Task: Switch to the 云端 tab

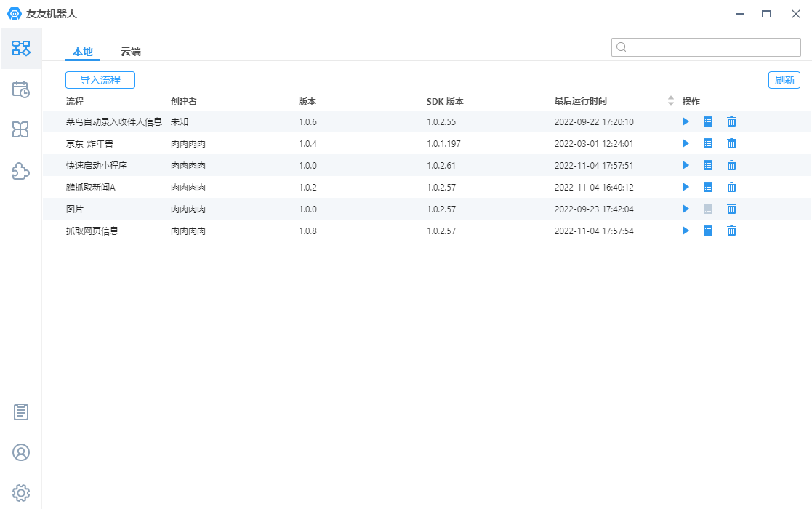Action: 131,52
